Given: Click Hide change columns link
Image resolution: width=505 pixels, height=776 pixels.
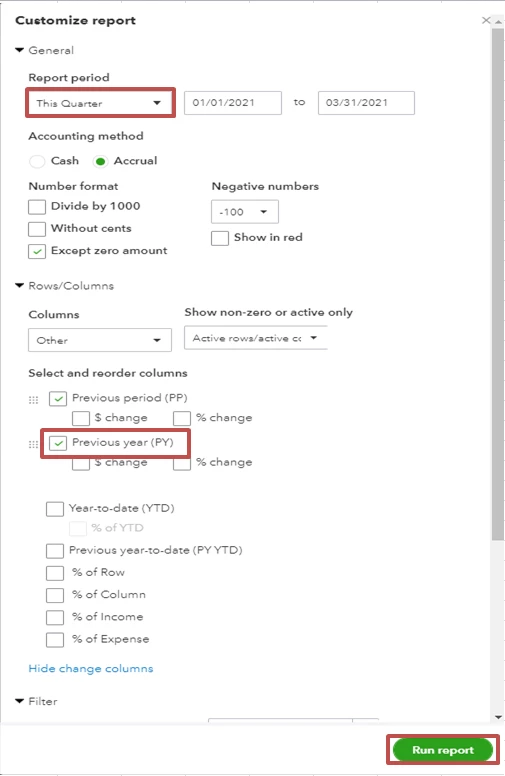Looking at the screenshot, I should coord(91,669).
